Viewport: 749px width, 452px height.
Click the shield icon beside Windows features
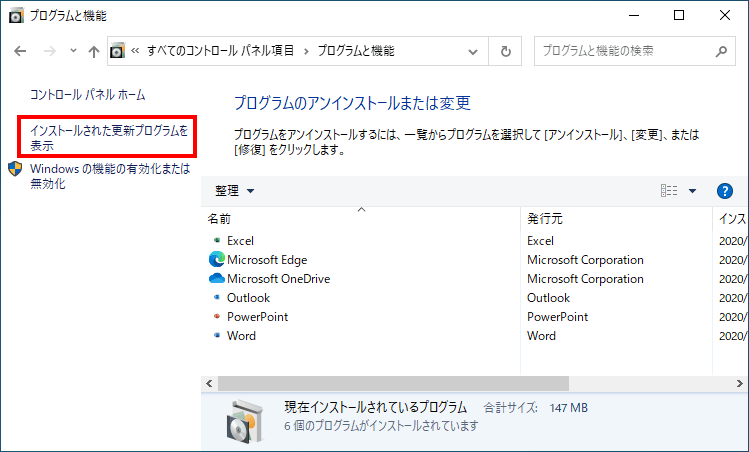15,169
